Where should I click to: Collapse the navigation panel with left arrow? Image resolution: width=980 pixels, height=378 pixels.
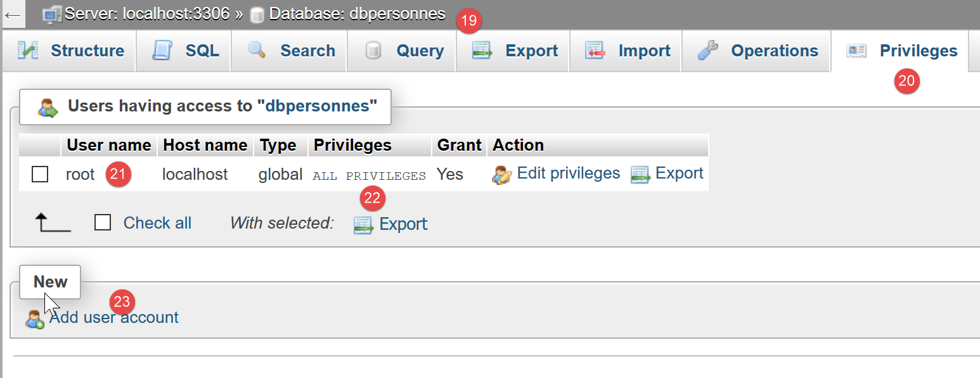coord(13,15)
